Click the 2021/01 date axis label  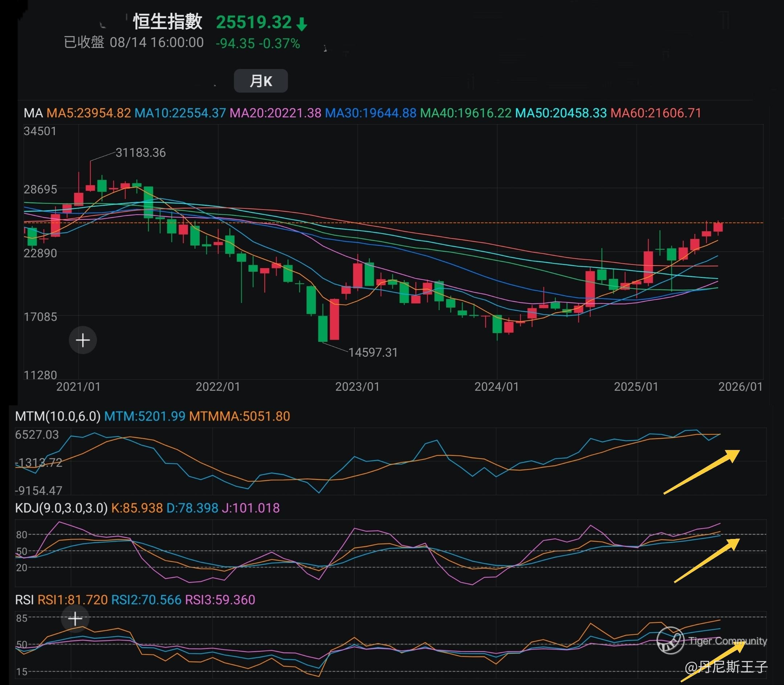(x=78, y=387)
